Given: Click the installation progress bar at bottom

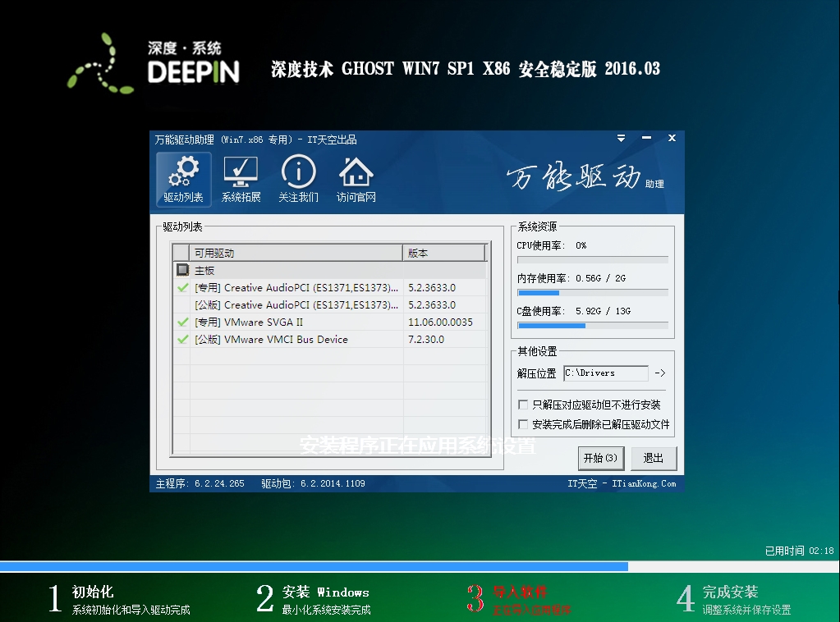Looking at the screenshot, I should (x=420, y=566).
